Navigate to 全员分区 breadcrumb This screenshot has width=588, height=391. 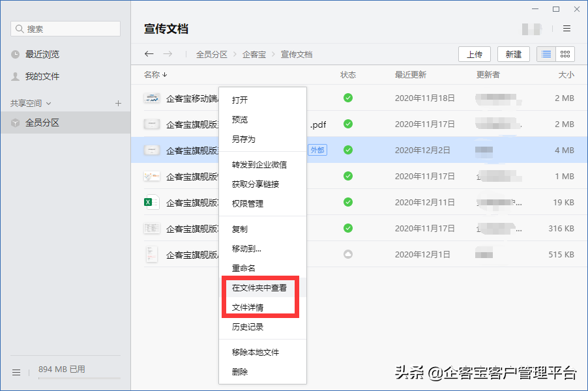click(x=211, y=54)
